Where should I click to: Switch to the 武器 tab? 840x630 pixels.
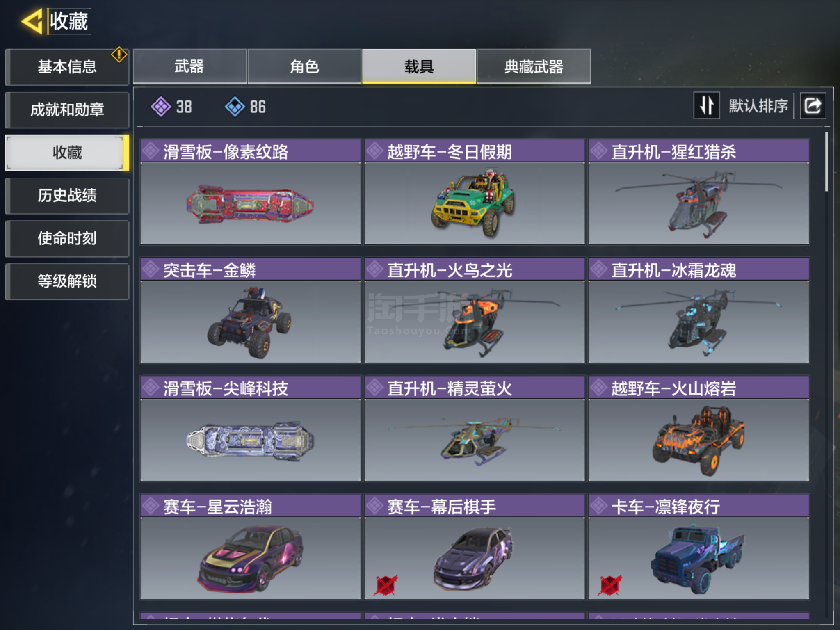[189, 66]
